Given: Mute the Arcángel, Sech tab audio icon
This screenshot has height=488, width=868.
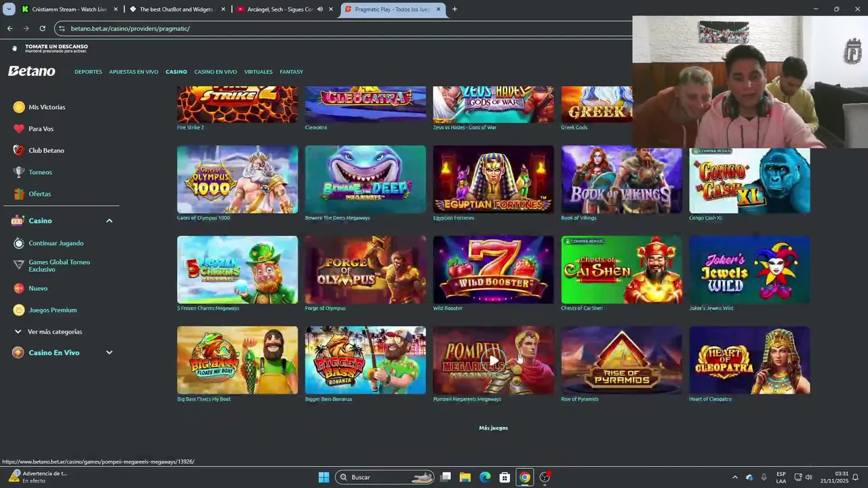Looking at the screenshot, I should [319, 9].
